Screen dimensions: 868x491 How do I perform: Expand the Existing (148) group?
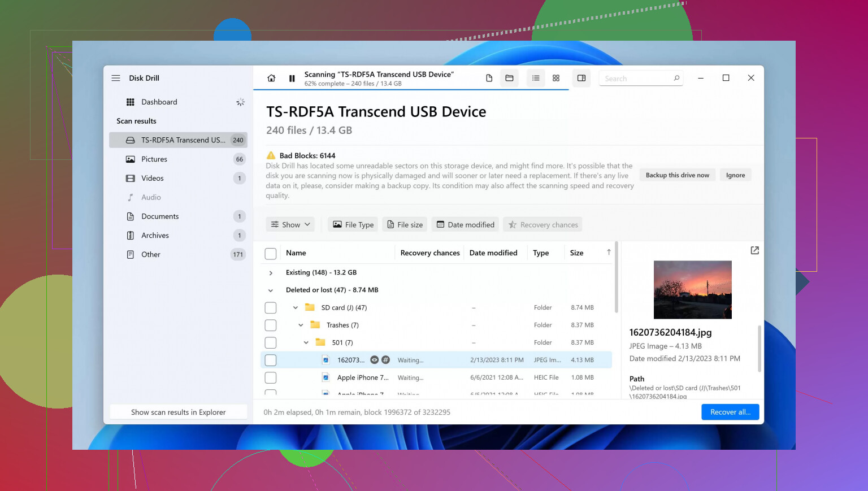click(x=271, y=273)
